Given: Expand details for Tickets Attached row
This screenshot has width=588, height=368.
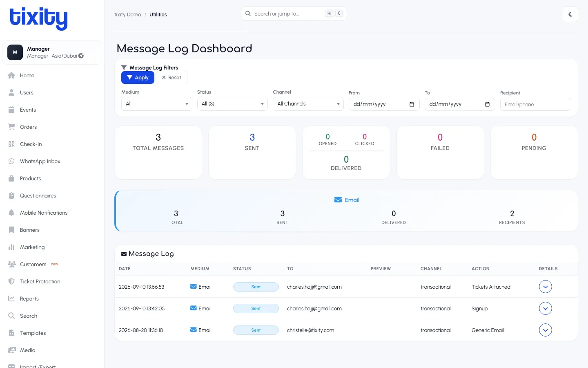Looking at the screenshot, I should tap(546, 287).
